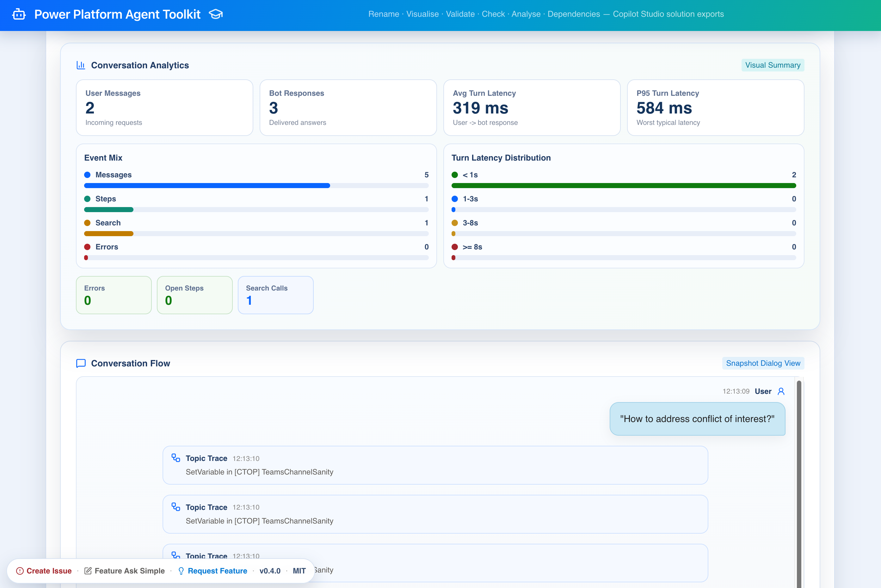Image resolution: width=881 pixels, height=588 pixels.
Task: Open the Visual Summary view
Action: pyautogui.click(x=773, y=65)
